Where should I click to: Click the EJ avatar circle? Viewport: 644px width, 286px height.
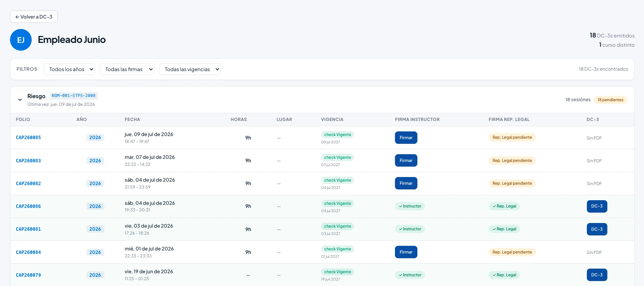(x=21, y=40)
